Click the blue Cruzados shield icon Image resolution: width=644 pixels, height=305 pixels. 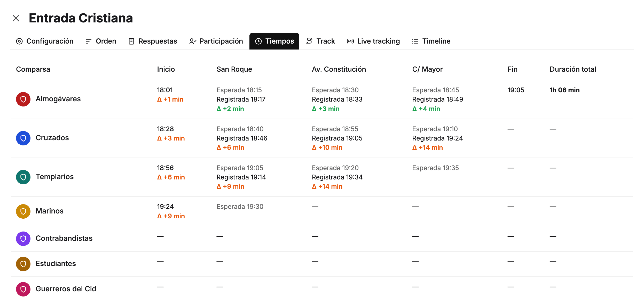coord(23,138)
